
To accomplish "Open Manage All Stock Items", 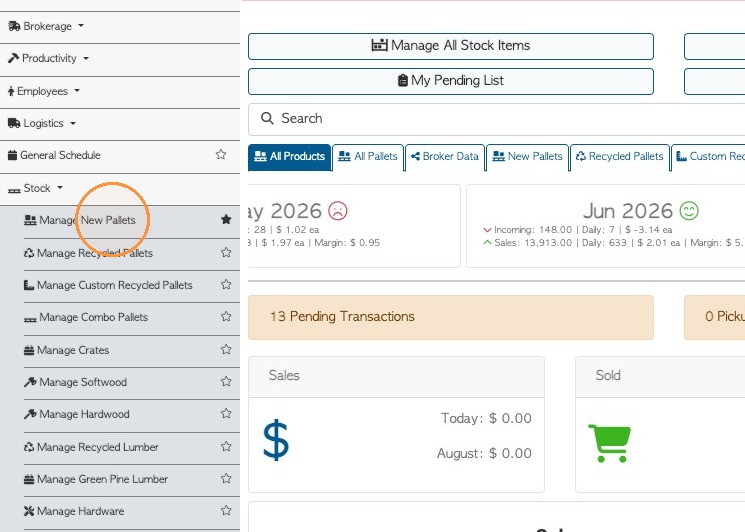I will point(451,46).
